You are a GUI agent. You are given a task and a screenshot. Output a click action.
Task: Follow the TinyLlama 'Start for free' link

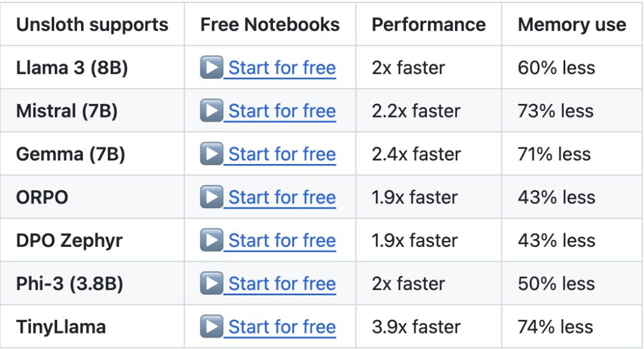tap(282, 327)
